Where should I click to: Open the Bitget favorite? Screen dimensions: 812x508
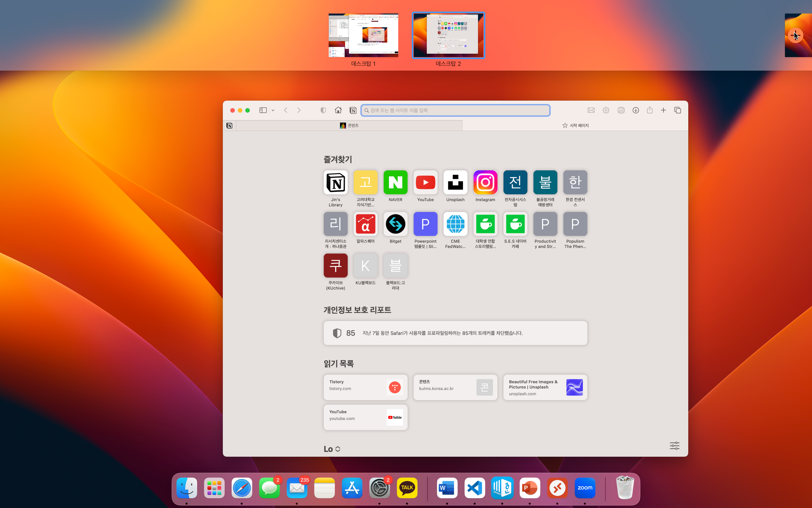click(x=396, y=228)
